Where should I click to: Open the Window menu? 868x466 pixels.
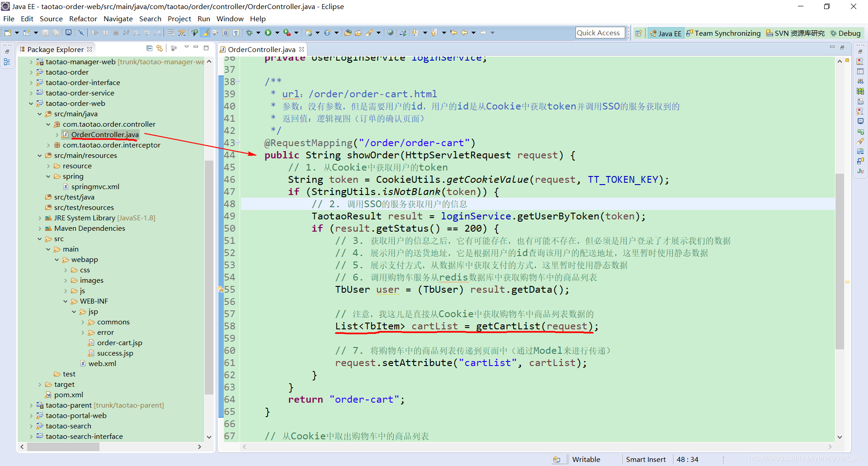[x=230, y=19]
